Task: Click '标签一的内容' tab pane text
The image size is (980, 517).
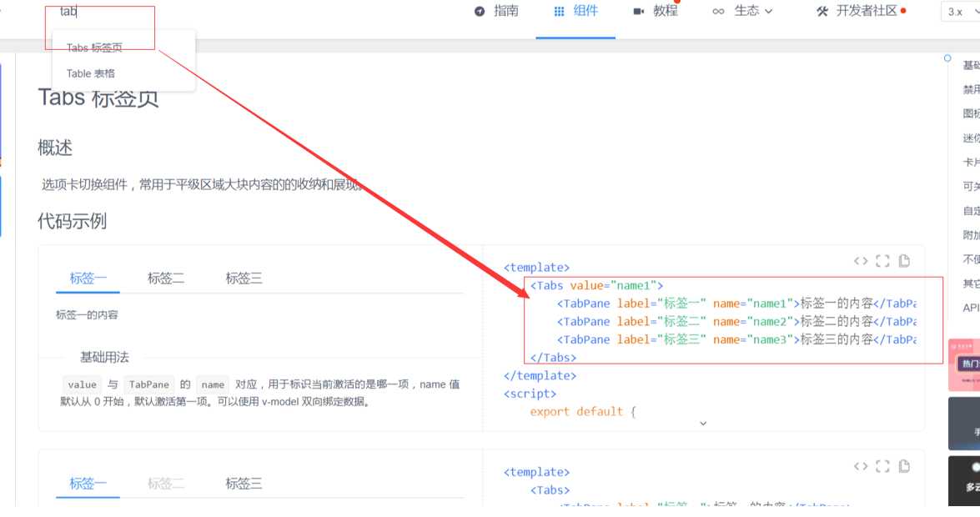Action: (87, 314)
